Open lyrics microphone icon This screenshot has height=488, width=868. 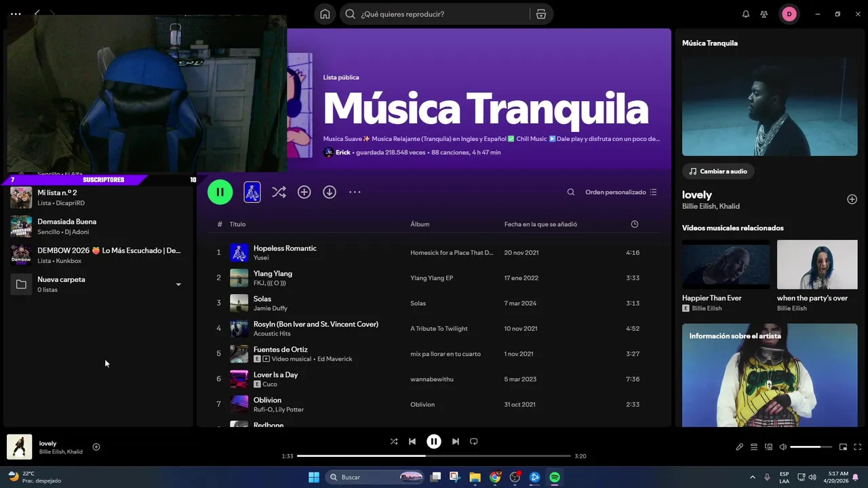(740, 447)
